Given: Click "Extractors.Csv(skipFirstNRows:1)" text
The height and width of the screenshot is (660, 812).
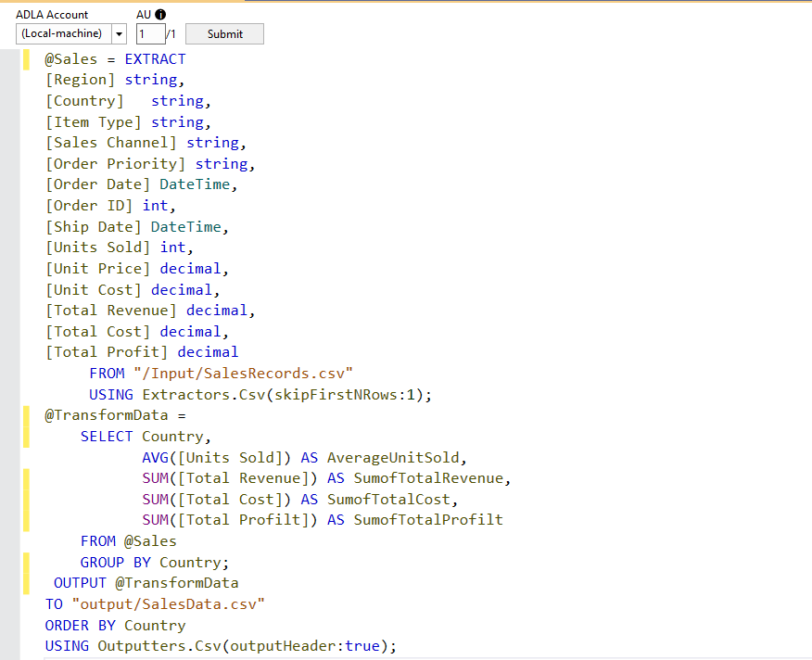Looking at the screenshot, I should coord(283,395).
